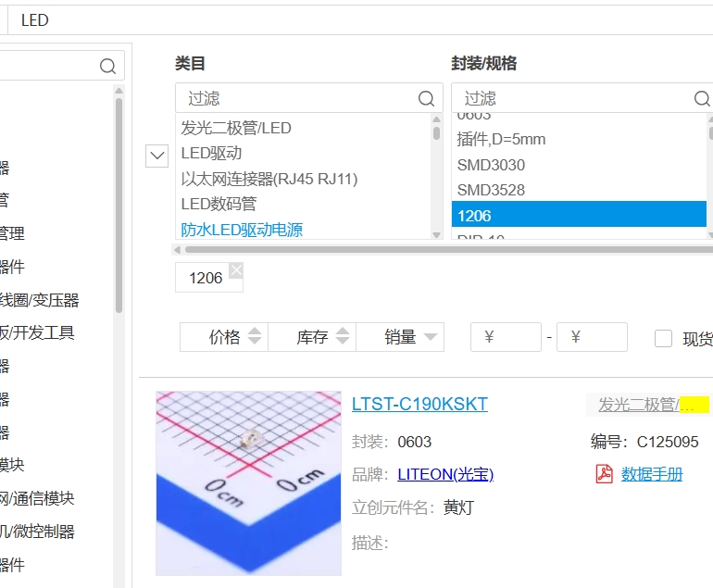Select category 防水LED驱动电源
The image size is (713, 588).
(x=242, y=230)
